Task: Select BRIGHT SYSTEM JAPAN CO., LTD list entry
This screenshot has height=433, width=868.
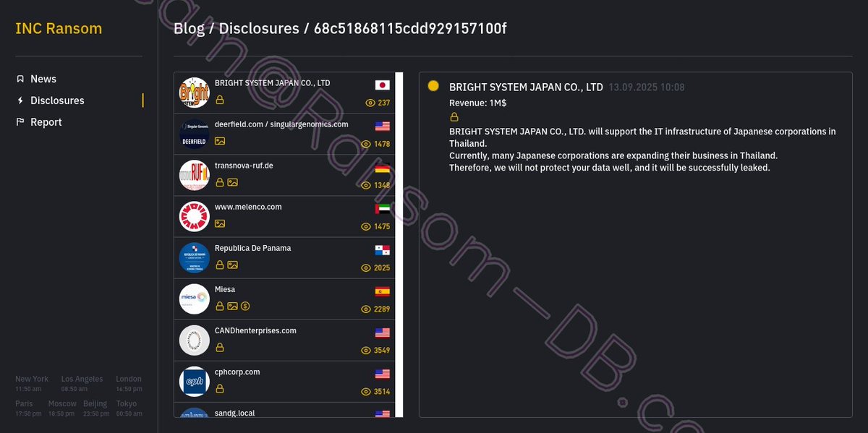Action: pyautogui.click(x=285, y=93)
